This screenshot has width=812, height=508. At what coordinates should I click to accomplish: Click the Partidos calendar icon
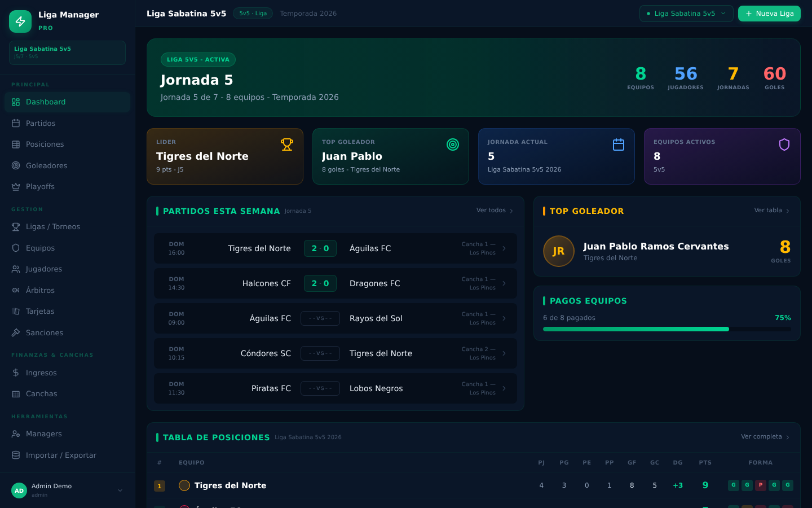click(x=16, y=123)
